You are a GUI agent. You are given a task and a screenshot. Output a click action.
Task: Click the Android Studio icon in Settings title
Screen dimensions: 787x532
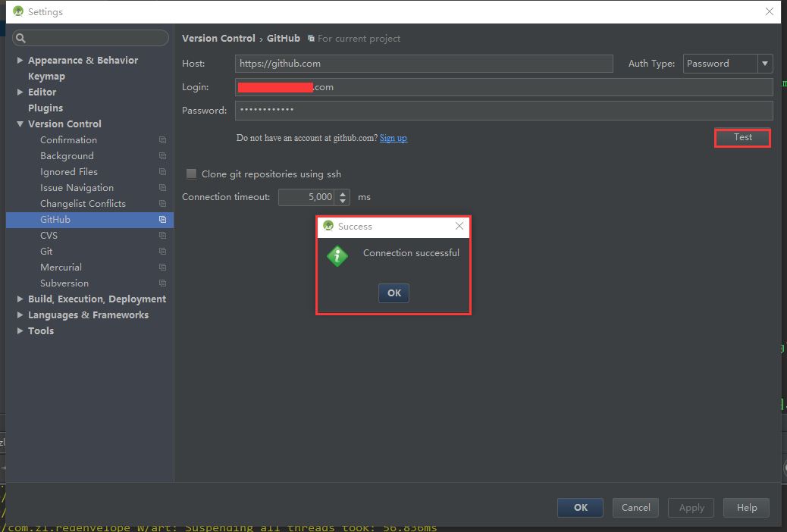tap(18, 11)
